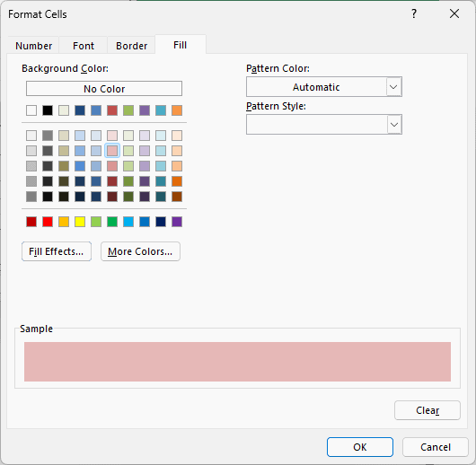This screenshot has width=476, height=465.
Task: Pick the black swatch in theme row
Action: pyautogui.click(x=48, y=110)
